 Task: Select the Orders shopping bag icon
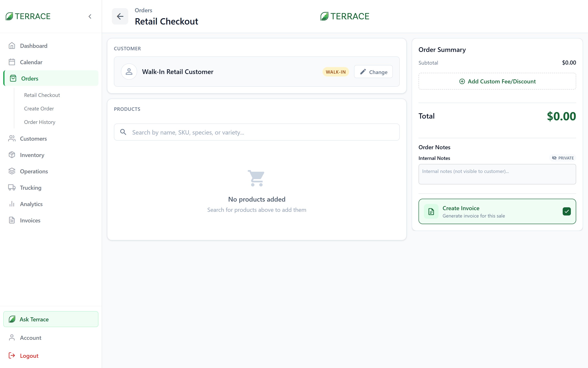click(13, 78)
